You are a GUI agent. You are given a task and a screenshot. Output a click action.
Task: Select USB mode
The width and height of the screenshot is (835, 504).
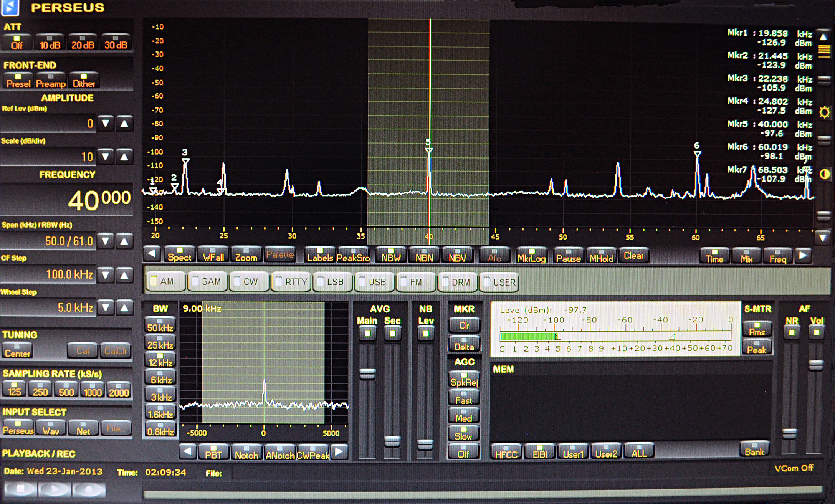point(375,282)
